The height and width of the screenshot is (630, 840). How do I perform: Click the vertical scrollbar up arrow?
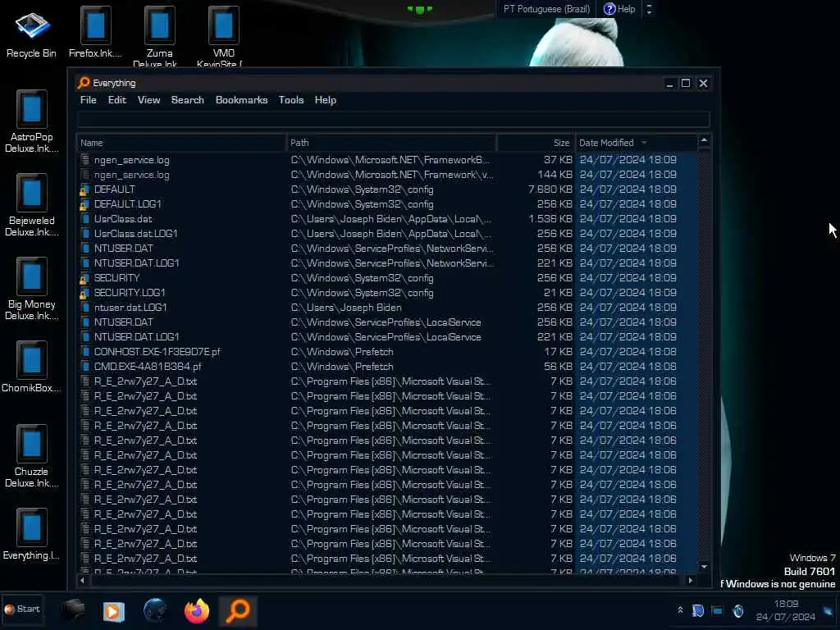(704, 141)
